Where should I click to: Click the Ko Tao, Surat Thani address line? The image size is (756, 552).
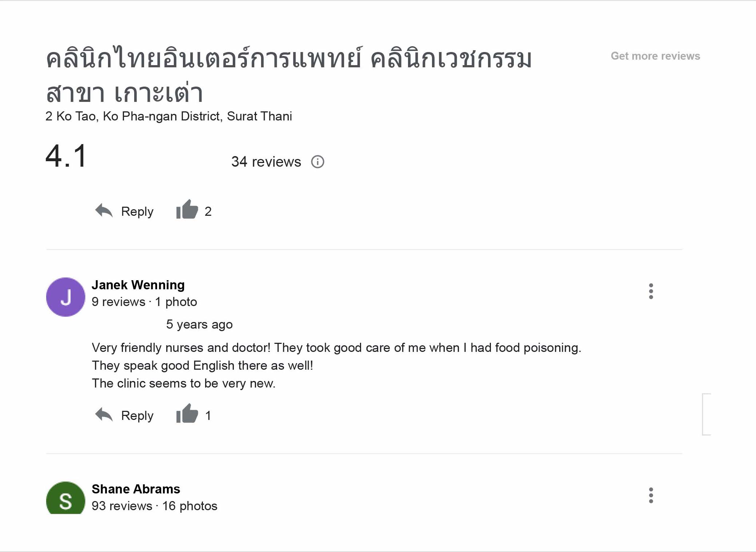tap(168, 116)
